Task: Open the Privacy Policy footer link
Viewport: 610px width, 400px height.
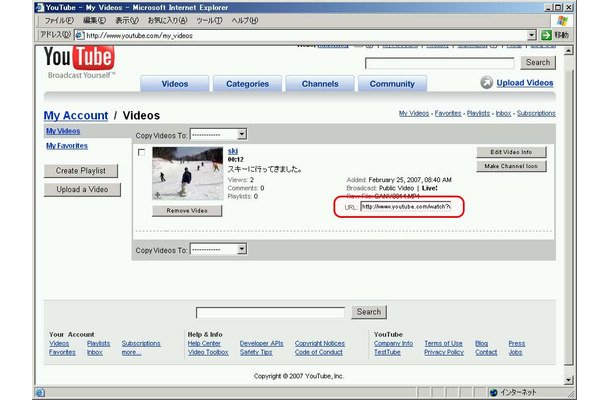Action: click(x=444, y=352)
